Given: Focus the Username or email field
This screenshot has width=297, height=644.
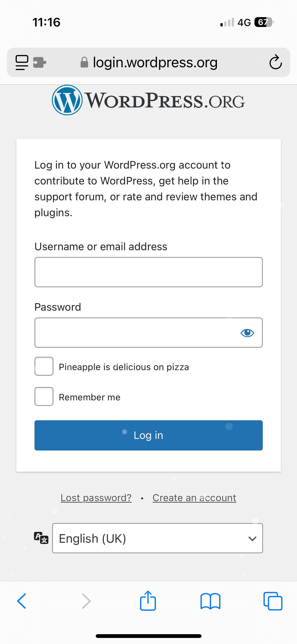Looking at the screenshot, I should (149, 272).
